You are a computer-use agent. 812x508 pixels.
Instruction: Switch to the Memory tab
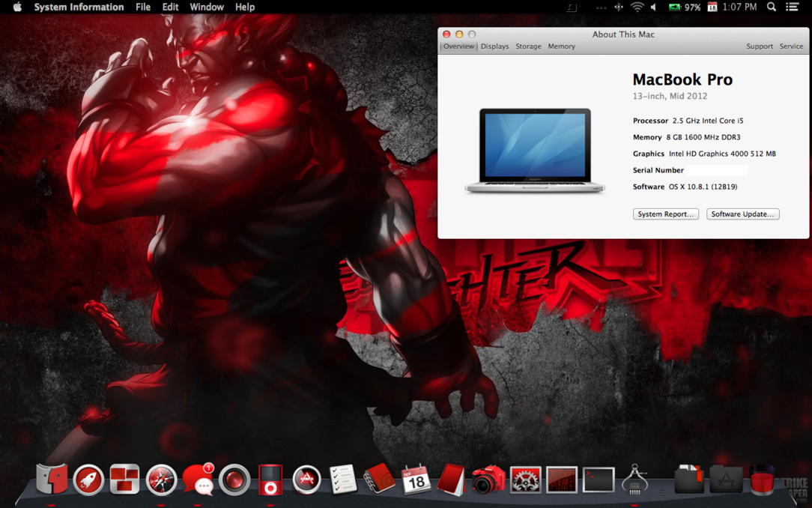pyautogui.click(x=561, y=46)
